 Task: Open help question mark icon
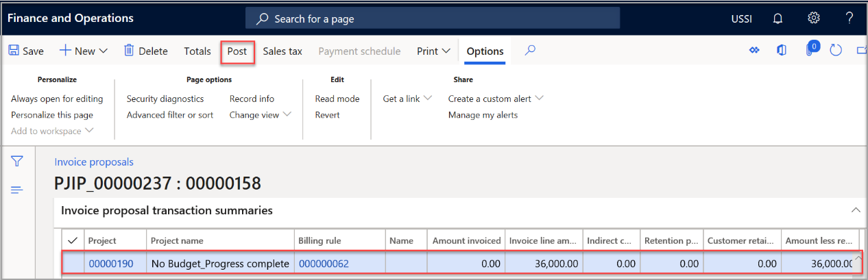[849, 18]
